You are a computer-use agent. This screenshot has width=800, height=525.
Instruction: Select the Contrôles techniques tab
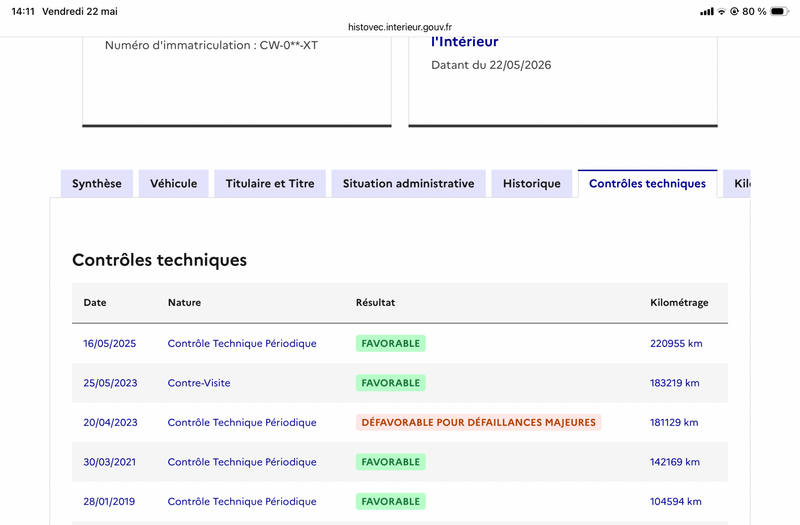tap(647, 184)
